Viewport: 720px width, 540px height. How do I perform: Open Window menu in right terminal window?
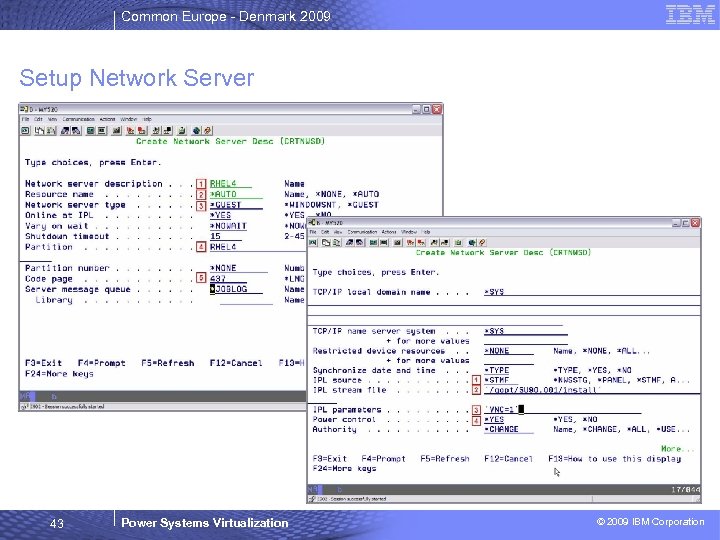tap(409, 232)
